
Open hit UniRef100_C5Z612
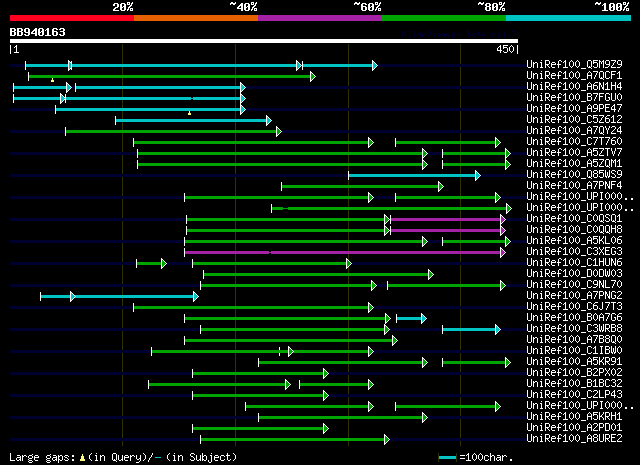pyautogui.click(x=574, y=119)
